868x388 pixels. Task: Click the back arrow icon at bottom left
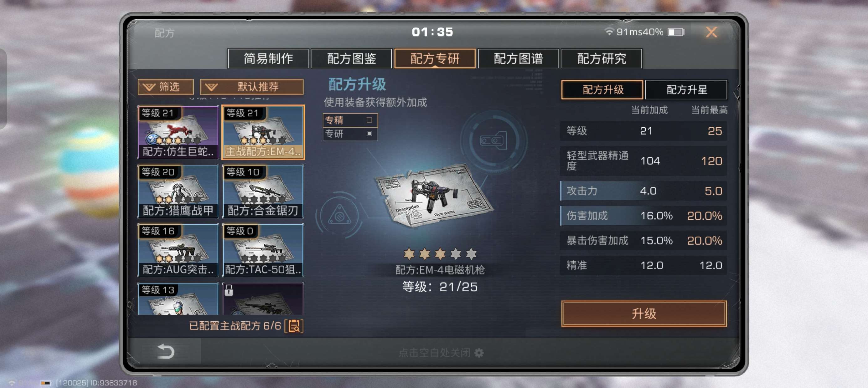point(165,351)
